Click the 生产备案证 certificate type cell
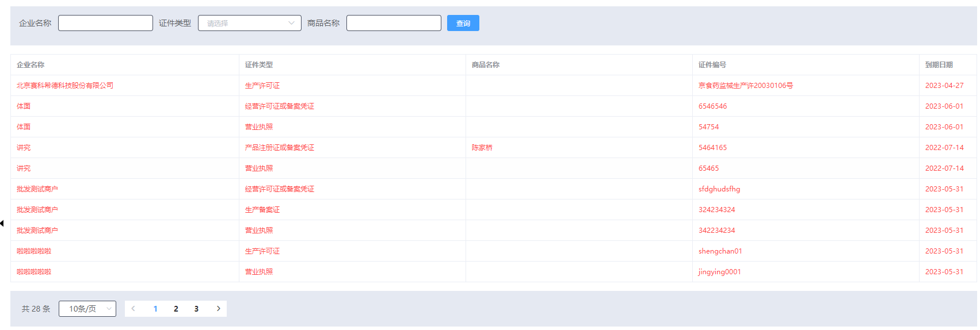The image size is (980, 330). (x=262, y=210)
